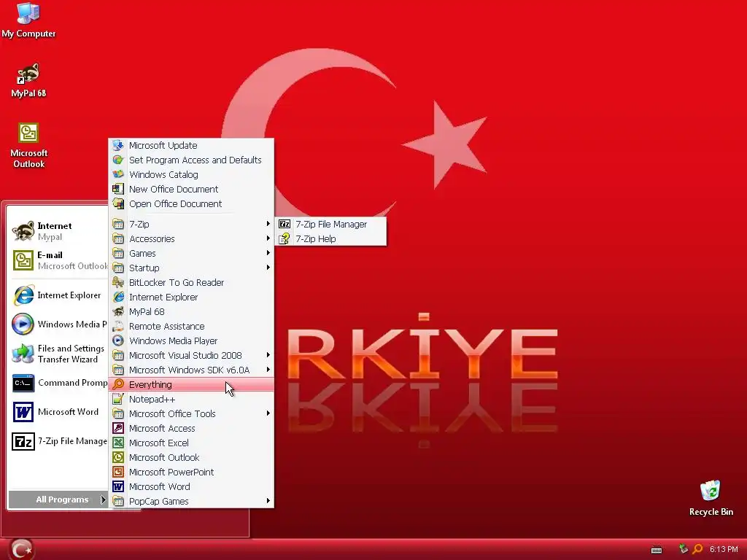This screenshot has width=747, height=560.
Task: Open Microsoft Outlook desktop icon
Action: point(28,145)
